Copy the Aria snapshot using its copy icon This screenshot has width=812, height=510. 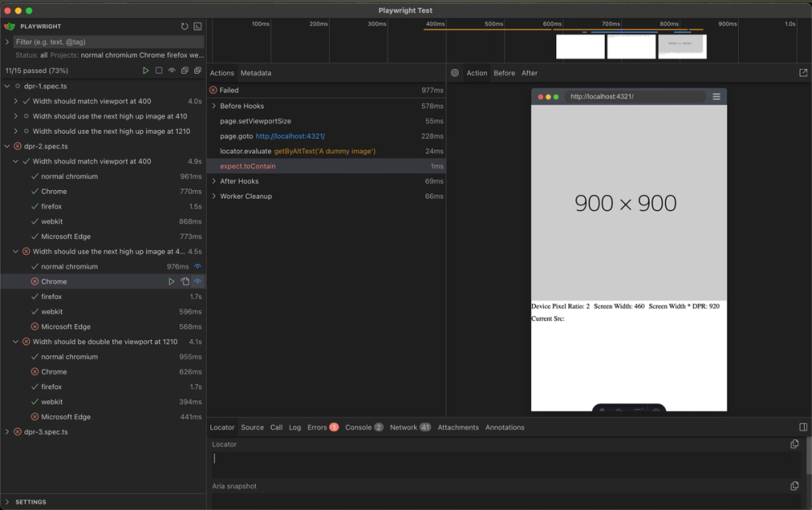(x=794, y=486)
